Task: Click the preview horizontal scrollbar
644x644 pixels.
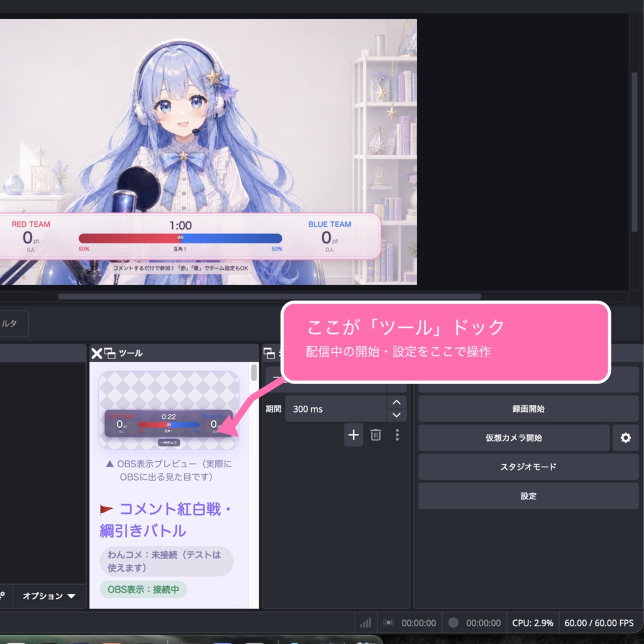Action: [269, 297]
